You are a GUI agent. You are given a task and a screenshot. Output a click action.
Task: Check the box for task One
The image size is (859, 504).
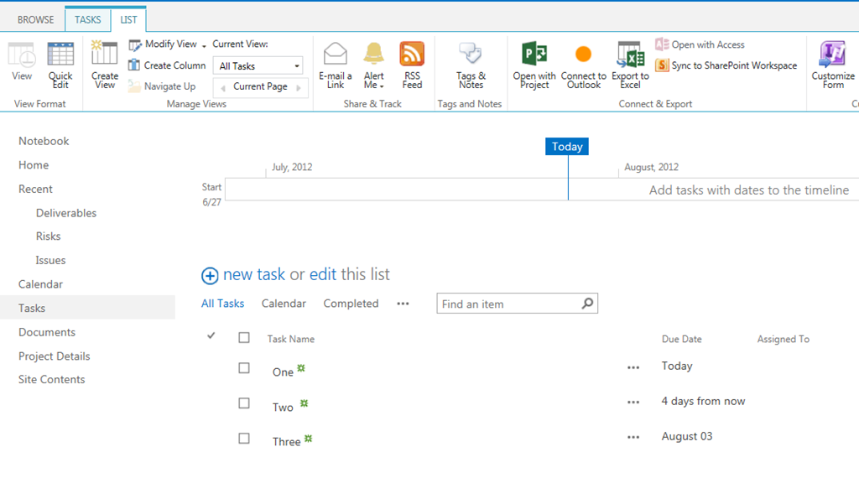coord(244,367)
